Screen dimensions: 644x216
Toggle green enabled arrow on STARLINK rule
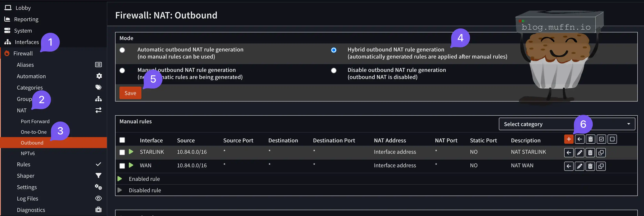131,152
